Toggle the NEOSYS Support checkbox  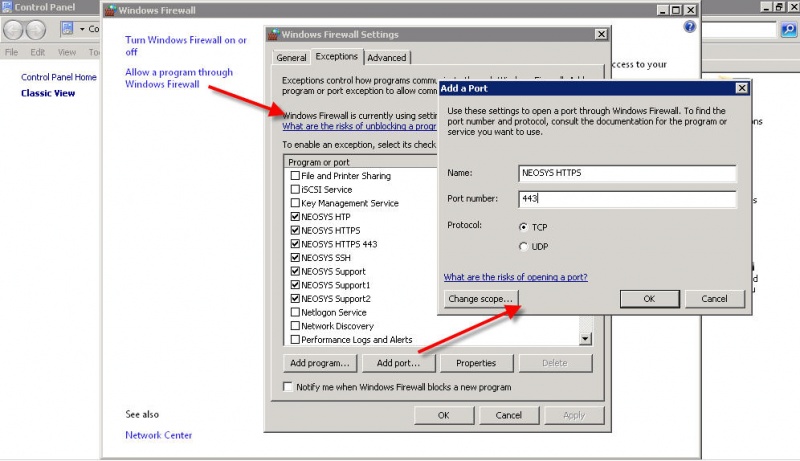(x=295, y=271)
